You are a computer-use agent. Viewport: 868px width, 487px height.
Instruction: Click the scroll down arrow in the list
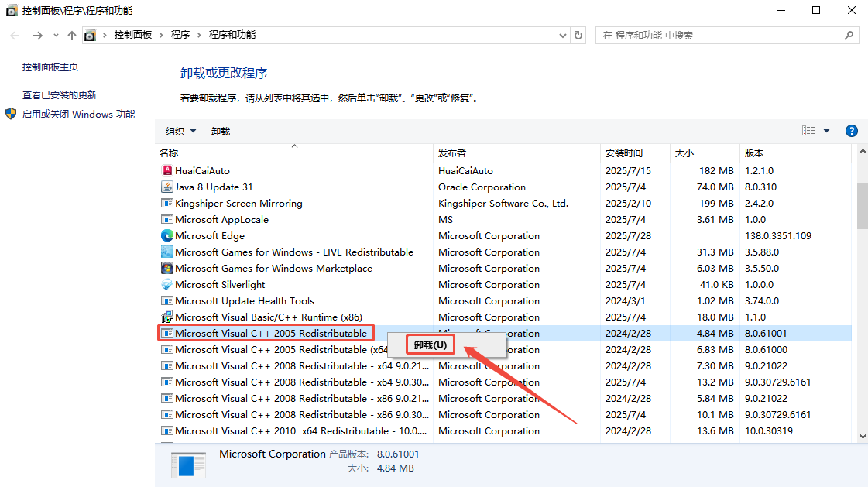[x=863, y=437]
